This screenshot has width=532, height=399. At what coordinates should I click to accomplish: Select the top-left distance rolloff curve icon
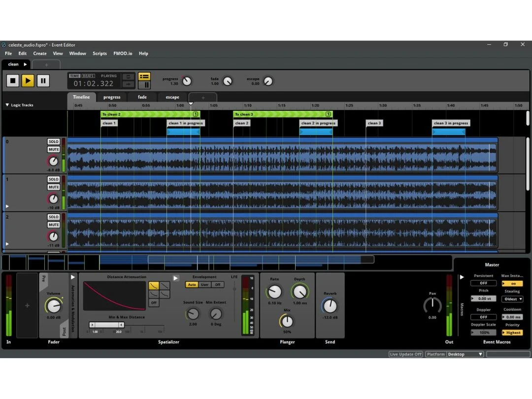point(154,285)
